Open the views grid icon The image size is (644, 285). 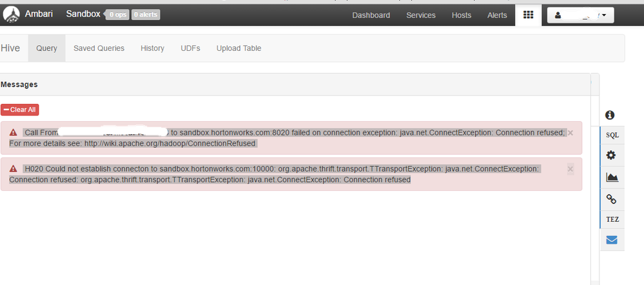[528, 15]
